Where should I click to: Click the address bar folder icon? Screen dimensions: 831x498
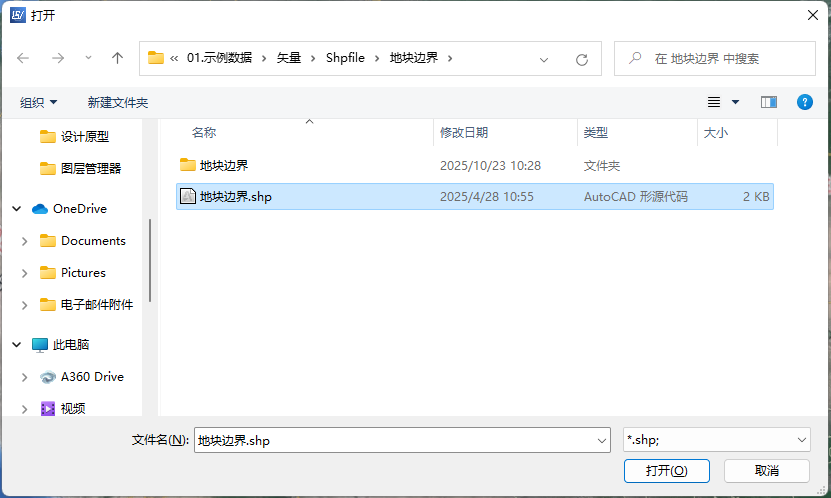pos(156,57)
